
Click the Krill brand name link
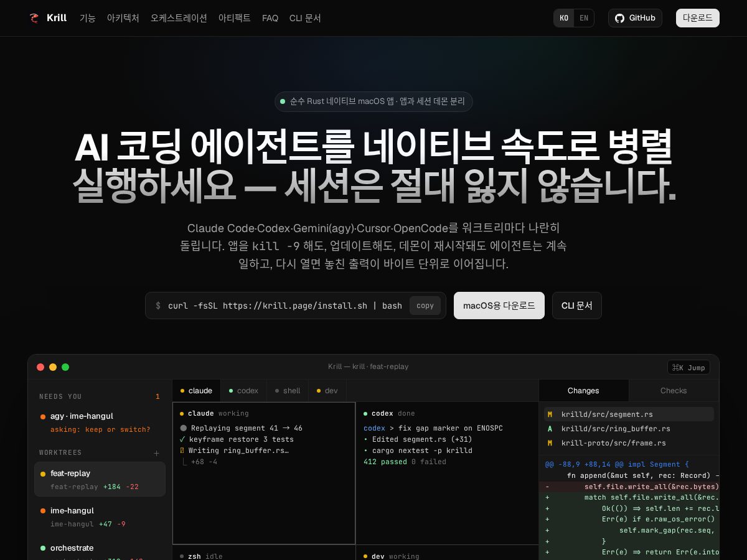(x=57, y=18)
